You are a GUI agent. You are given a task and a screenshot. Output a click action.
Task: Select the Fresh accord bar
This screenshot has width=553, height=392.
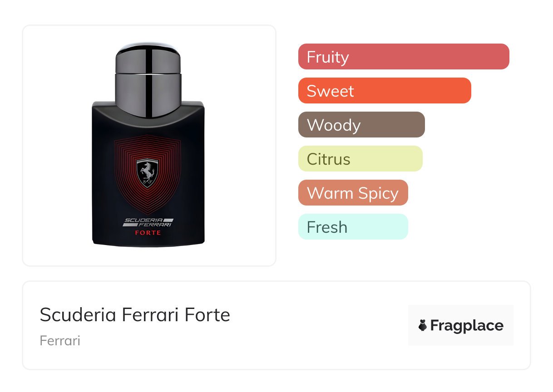(x=353, y=227)
